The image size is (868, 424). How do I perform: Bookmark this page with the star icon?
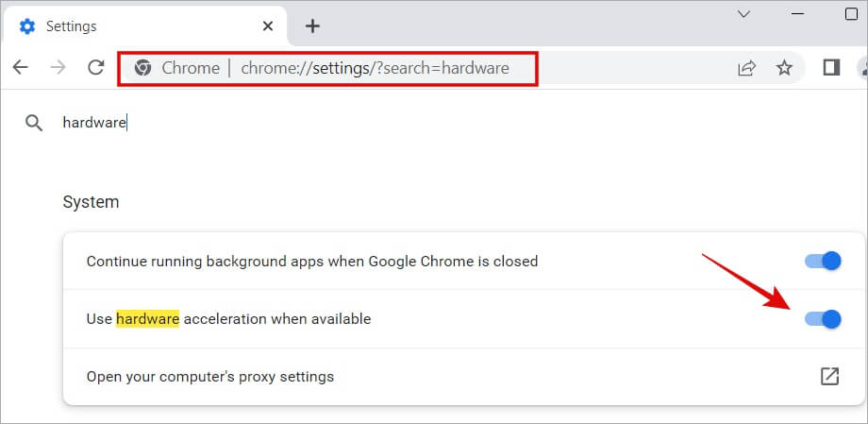(784, 68)
